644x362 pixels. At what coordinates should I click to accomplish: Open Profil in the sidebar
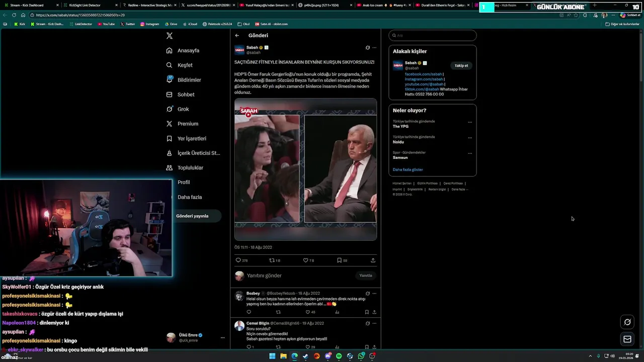point(183,182)
